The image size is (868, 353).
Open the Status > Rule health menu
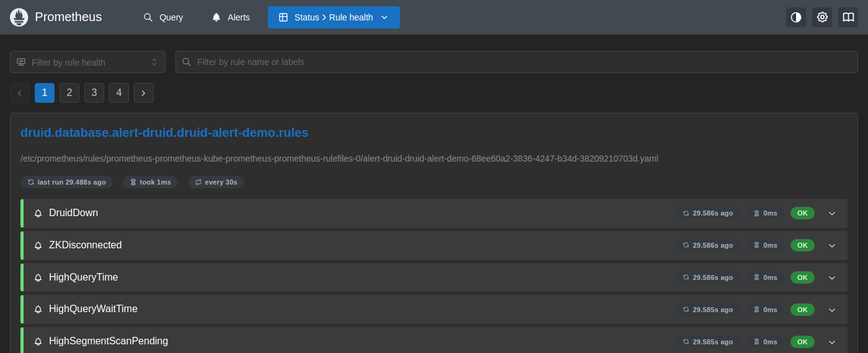point(334,17)
